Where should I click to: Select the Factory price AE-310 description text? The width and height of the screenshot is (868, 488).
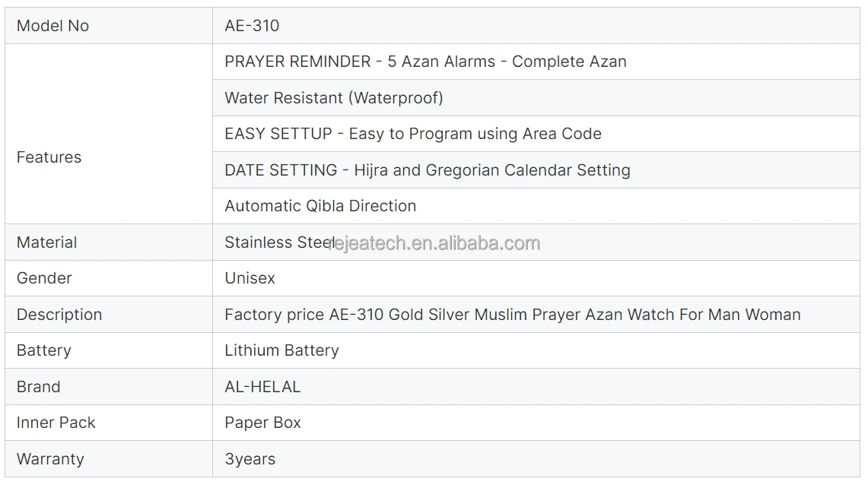[x=513, y=314]
